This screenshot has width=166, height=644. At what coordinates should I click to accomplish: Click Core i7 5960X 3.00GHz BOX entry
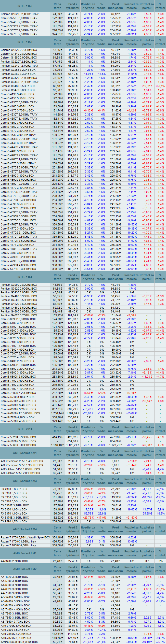coord(18,445)
